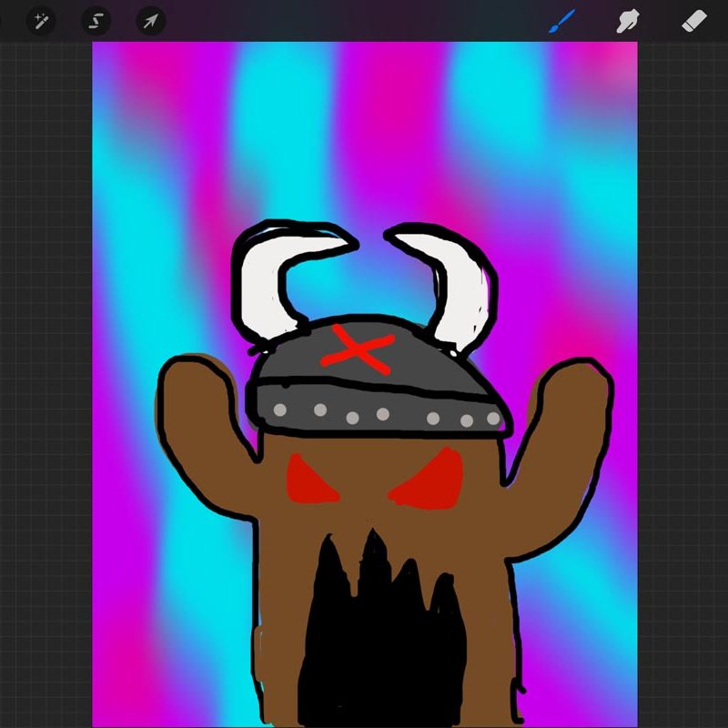The width and height of the screenshot is (728, 728).
Task: Select the Eraser tool
Action: [694, 21]
